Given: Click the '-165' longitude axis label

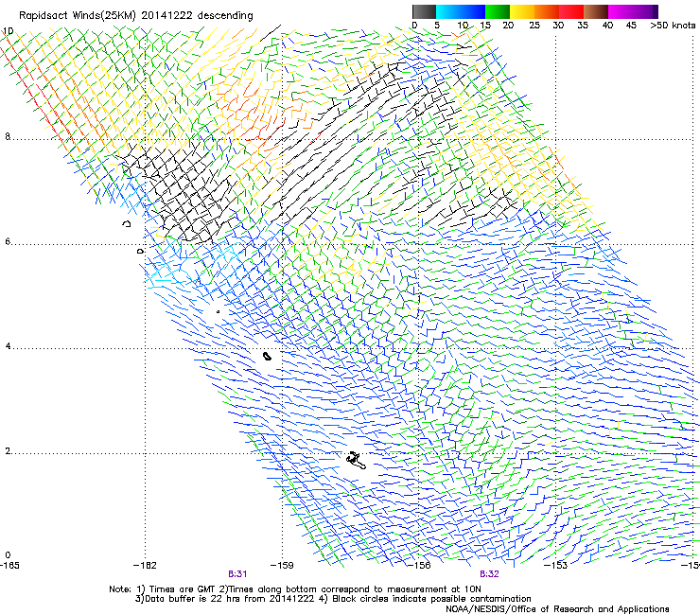Looking at the screenshot, I should point(9,566).
